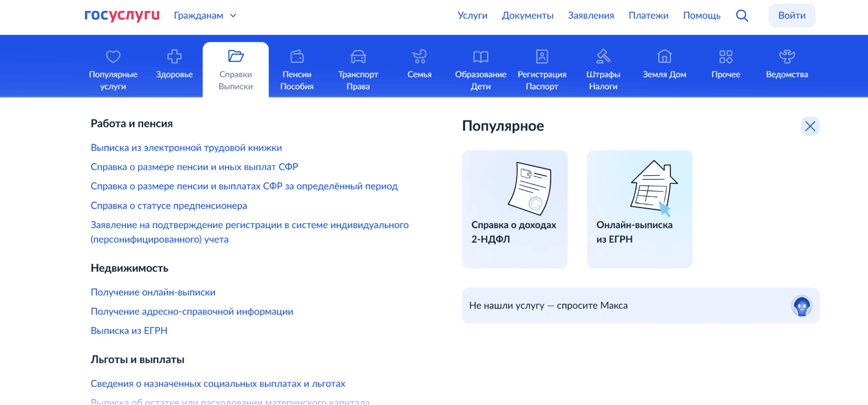Open the Услуги menu

click(472, 16)
